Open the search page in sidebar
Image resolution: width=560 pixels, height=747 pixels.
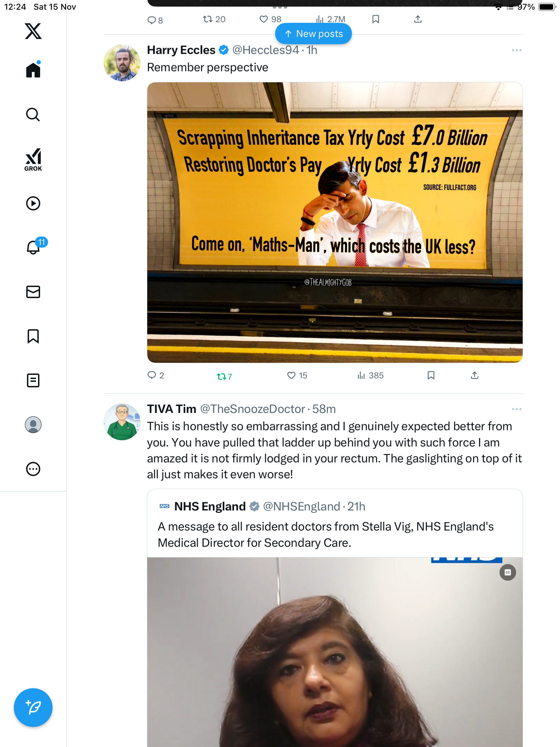[x=33, y=115]
